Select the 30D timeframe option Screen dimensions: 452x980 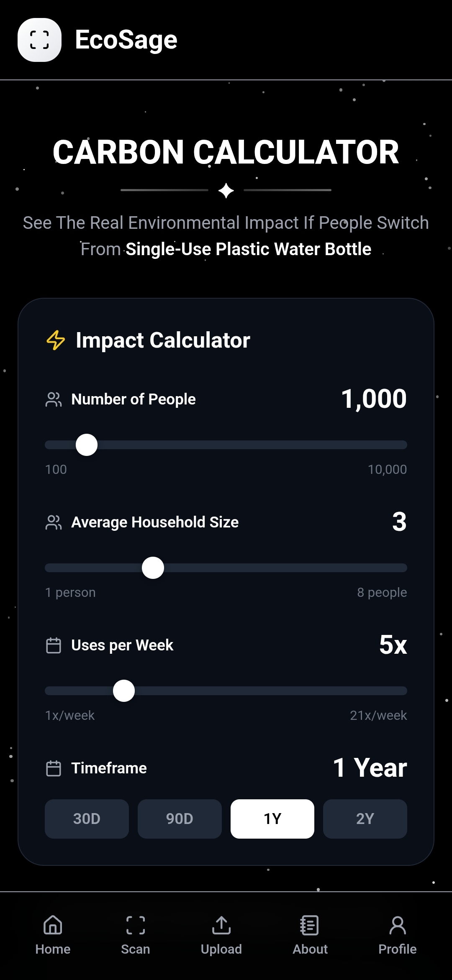click(87, 819)
